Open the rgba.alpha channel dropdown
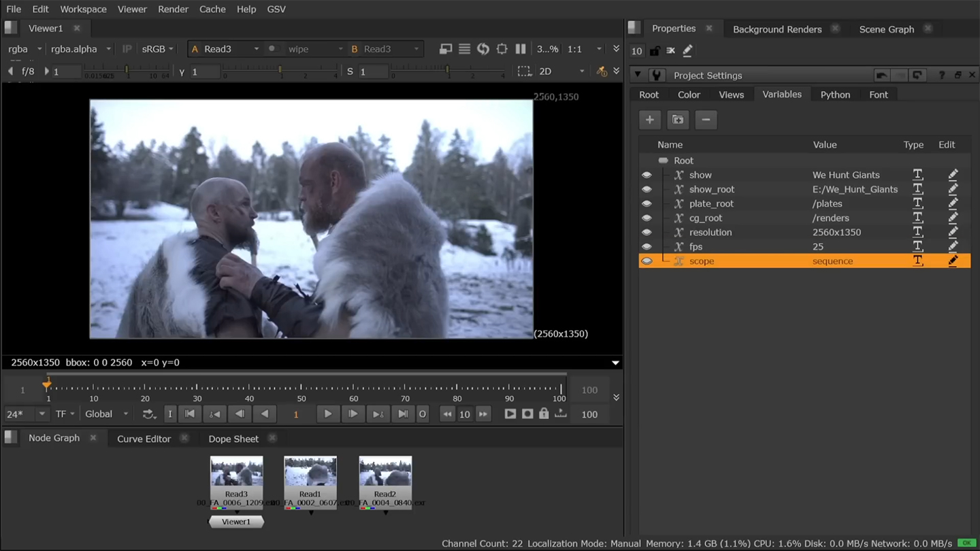This screenshot has width=980, height=551. tap(80, 49)
